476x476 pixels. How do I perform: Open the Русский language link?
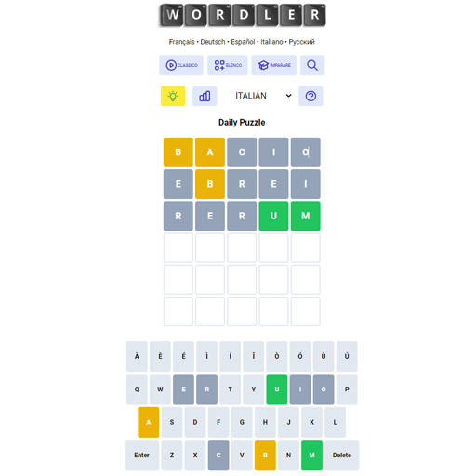tap(301, 42)
